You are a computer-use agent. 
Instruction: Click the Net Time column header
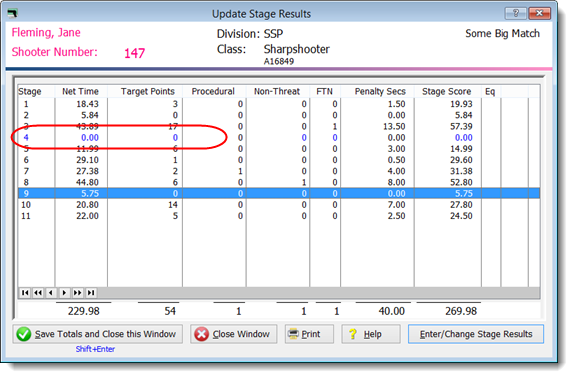tap(81, 92)
